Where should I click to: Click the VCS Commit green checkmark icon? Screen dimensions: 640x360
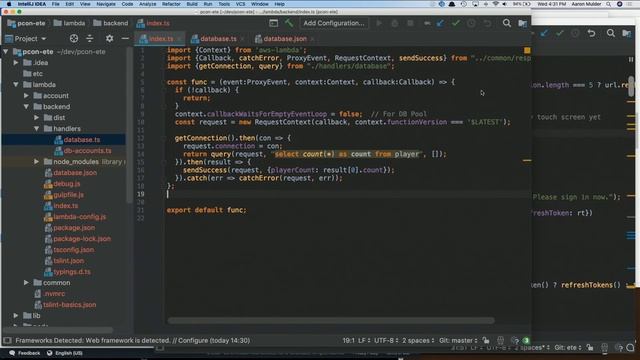click(x=456, y=23)
